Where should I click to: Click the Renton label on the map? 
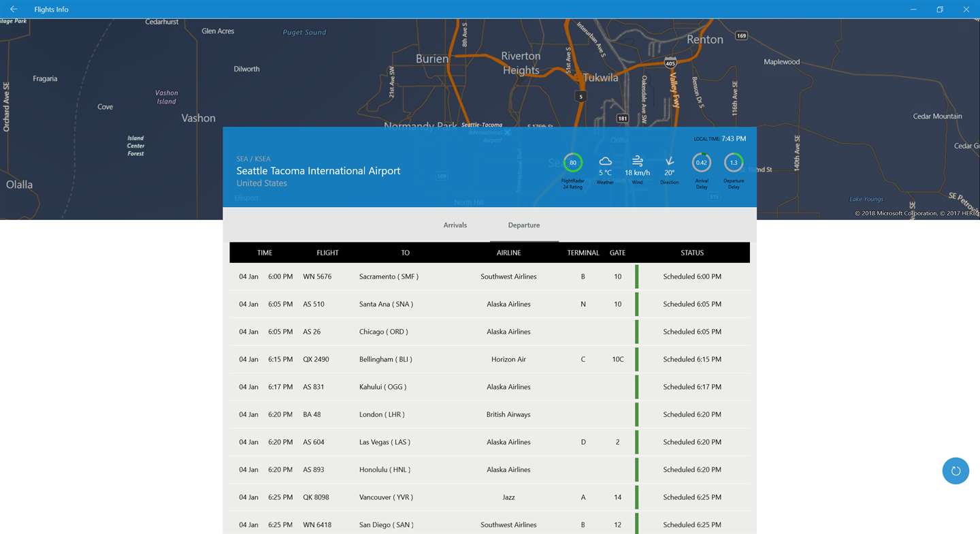coord(705,40)
